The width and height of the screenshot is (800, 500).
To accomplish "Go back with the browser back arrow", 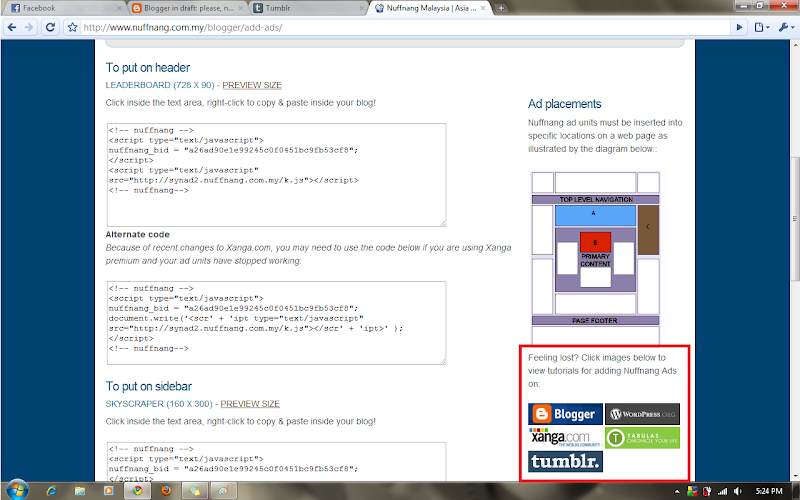I will (x=12, y=28).
